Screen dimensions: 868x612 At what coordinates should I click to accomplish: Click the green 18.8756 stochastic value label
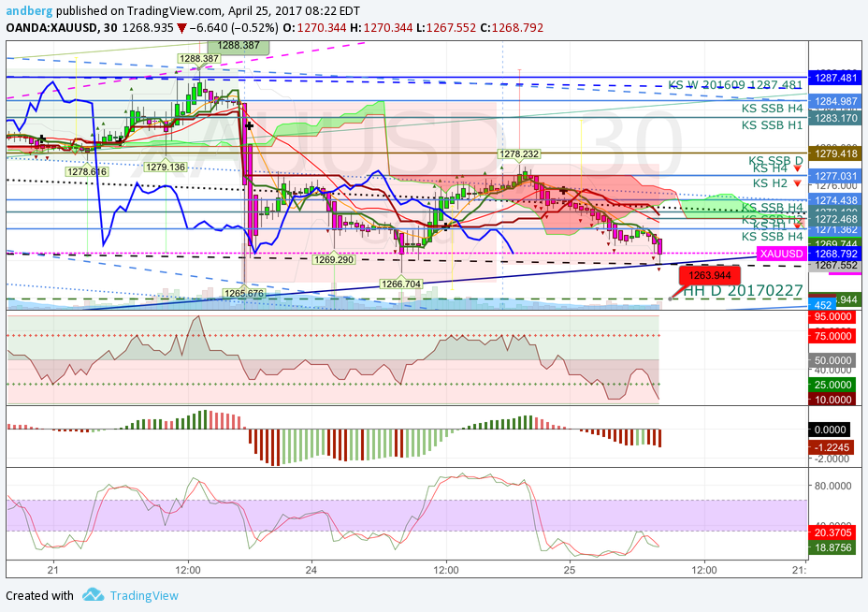(x=832, y=547)
